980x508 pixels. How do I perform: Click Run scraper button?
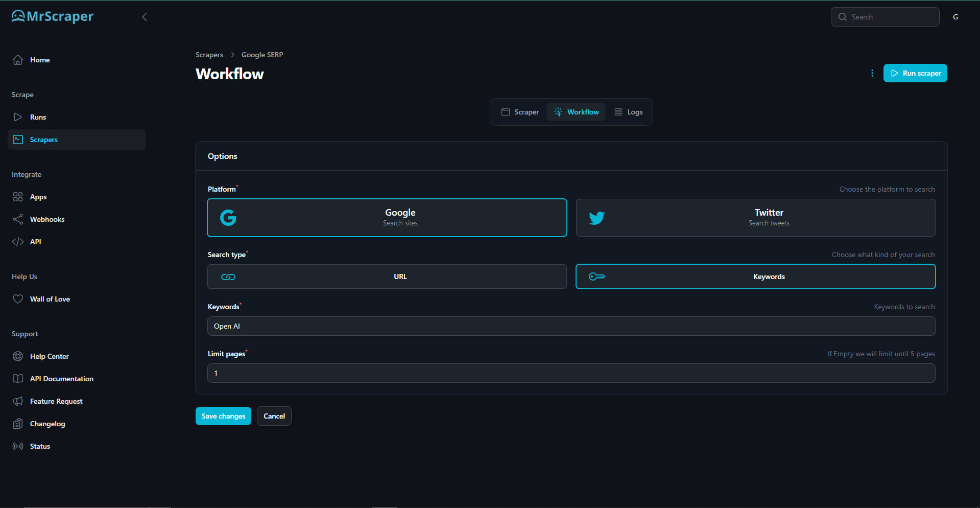[915, 73]
